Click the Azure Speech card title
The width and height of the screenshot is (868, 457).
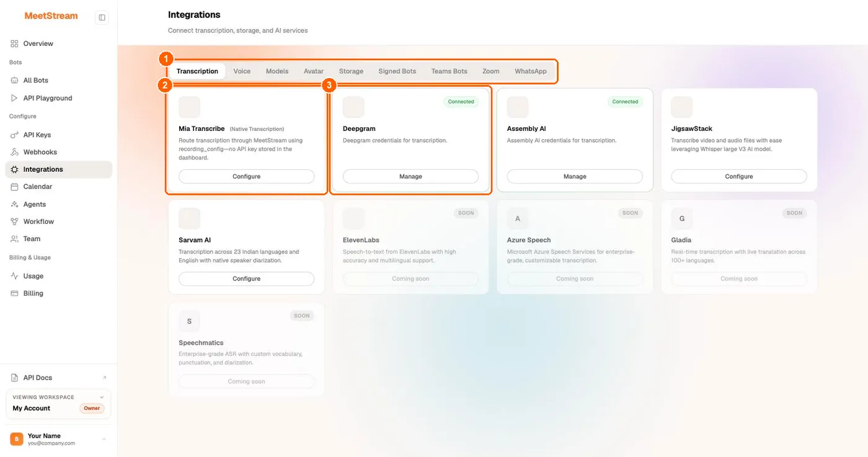[x=529, y=240]
